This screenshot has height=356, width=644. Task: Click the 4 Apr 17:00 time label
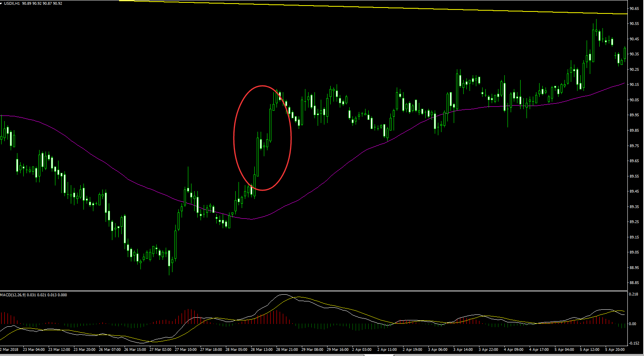[539, 350]
